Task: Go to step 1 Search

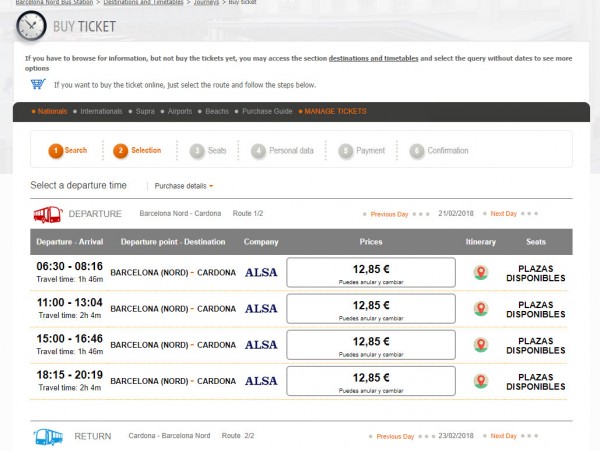Action: [x=68, y=150]
